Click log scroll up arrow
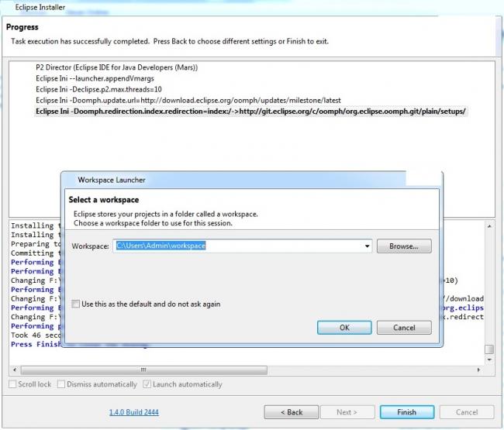This screenshot has width=504, height=430. [489, 226]
